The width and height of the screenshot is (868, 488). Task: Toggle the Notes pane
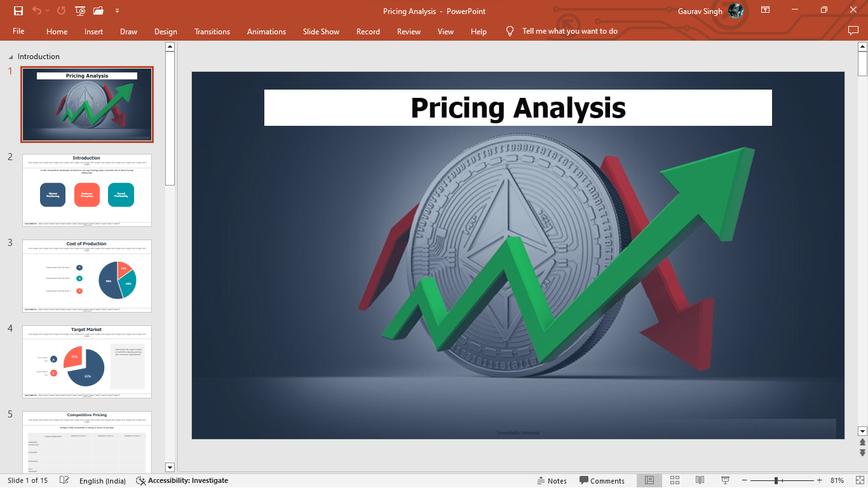click(552, 481)
